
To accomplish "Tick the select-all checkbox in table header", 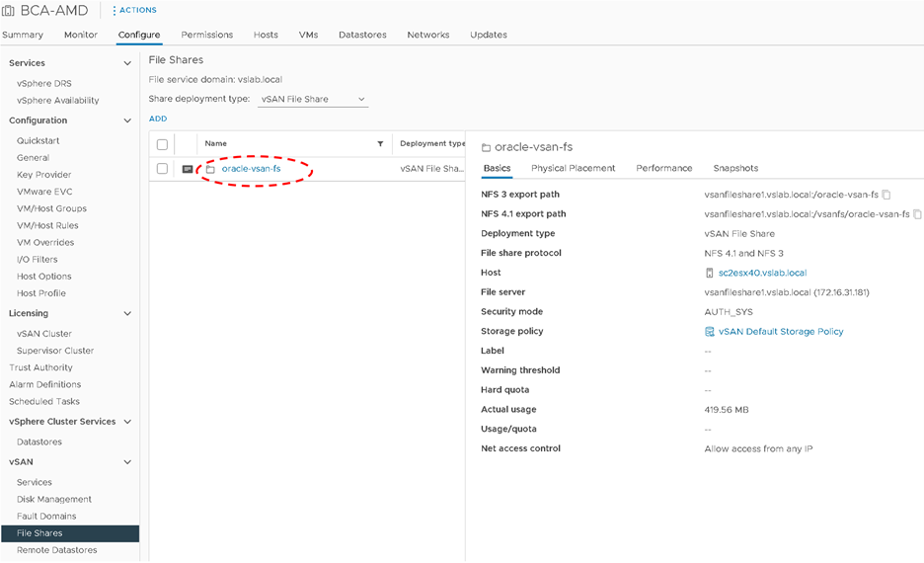I will click(x=163, y=144).
